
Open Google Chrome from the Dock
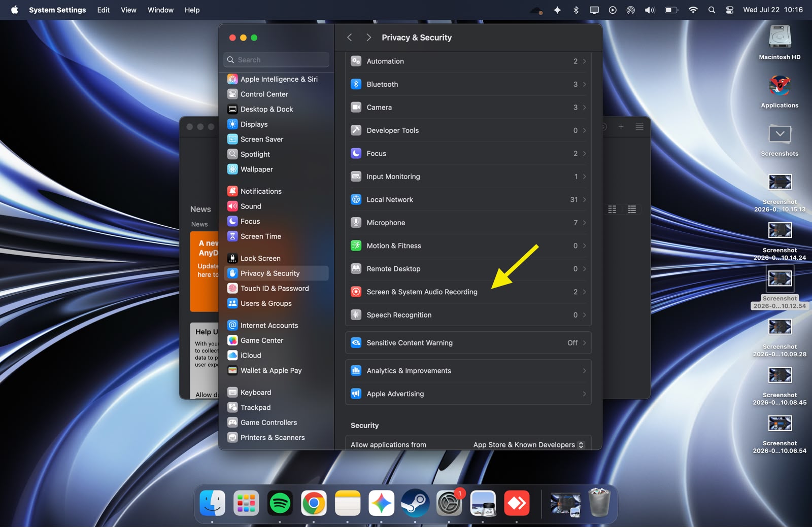click(x=314, y=504)
